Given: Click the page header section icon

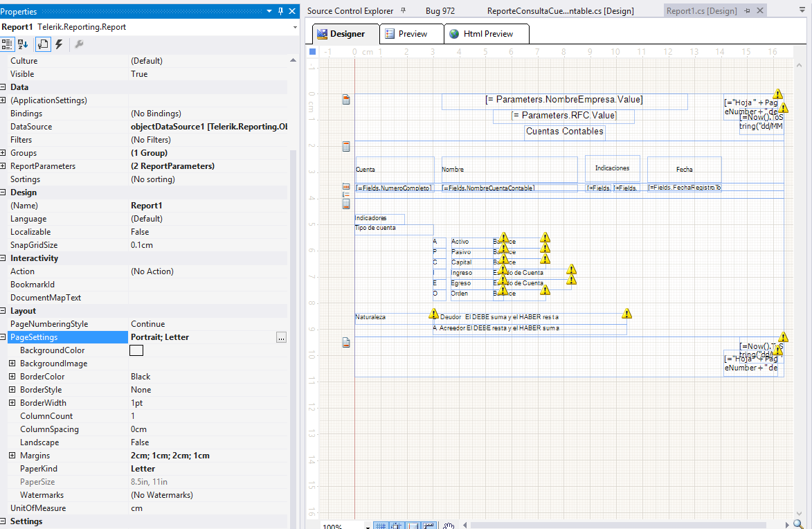Looking at the screenshot, I should point(346,100).
